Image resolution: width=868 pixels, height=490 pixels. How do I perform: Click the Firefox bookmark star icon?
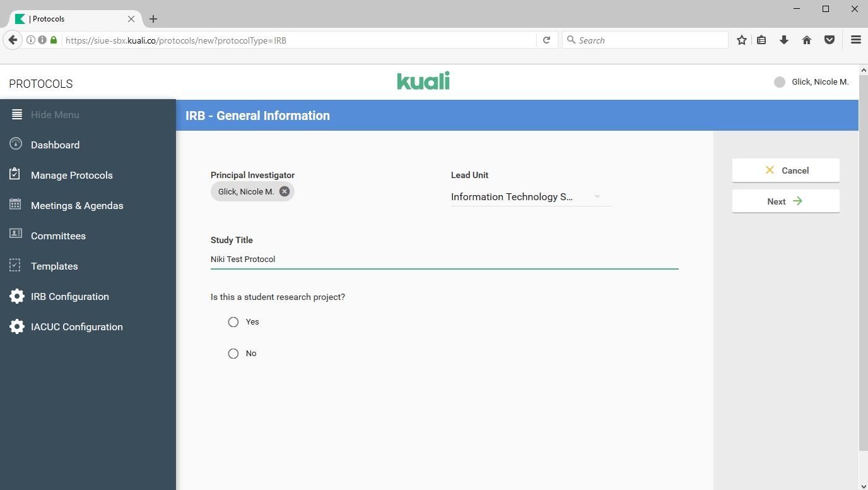(742, 40)
